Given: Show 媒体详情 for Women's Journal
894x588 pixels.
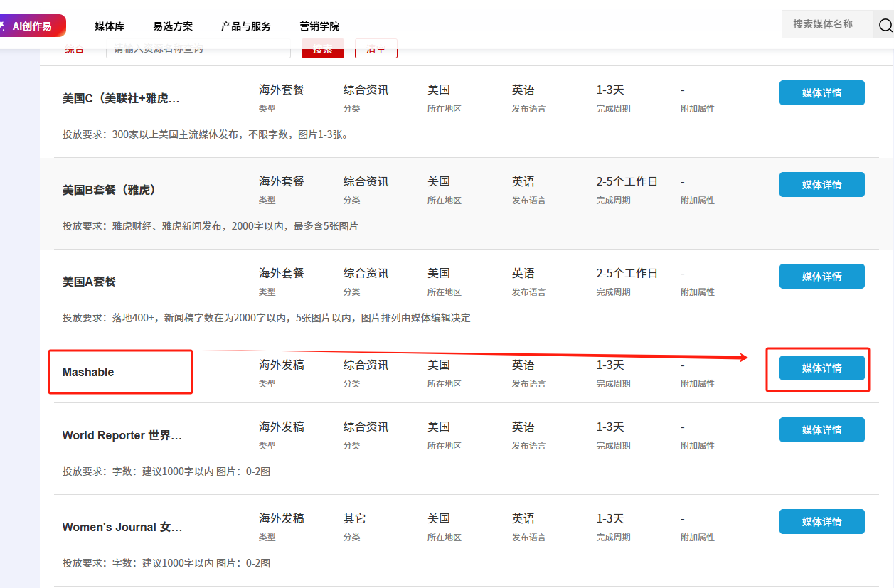Looking at the screenshot, I should pyautogui.click(x=821, y=522).
